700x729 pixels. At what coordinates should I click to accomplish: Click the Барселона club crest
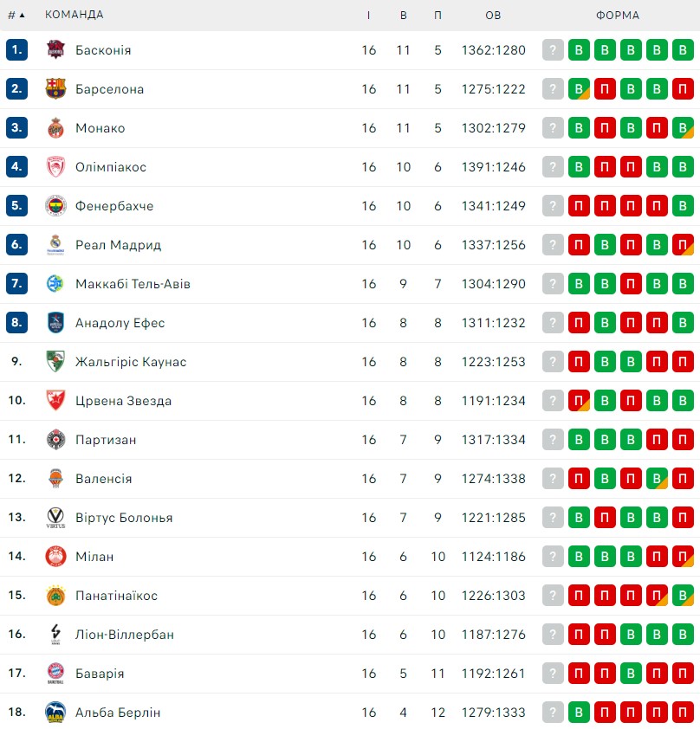pos(55,89)
